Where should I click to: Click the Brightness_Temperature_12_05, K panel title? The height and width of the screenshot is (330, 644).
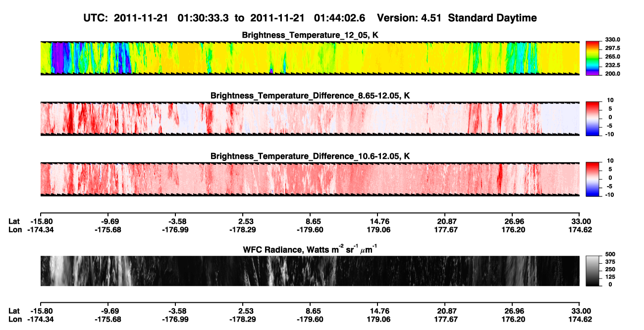pyautogui.click(x=311, y=36)
